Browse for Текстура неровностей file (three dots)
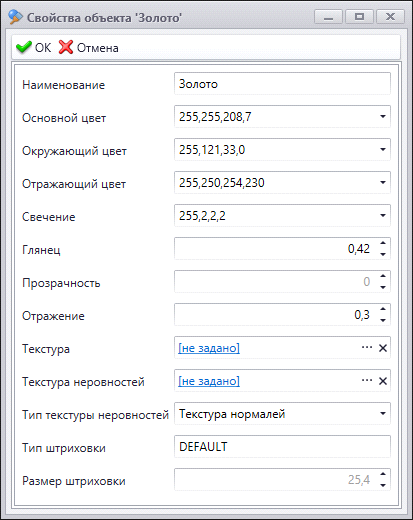 click(x=367, y=381)
